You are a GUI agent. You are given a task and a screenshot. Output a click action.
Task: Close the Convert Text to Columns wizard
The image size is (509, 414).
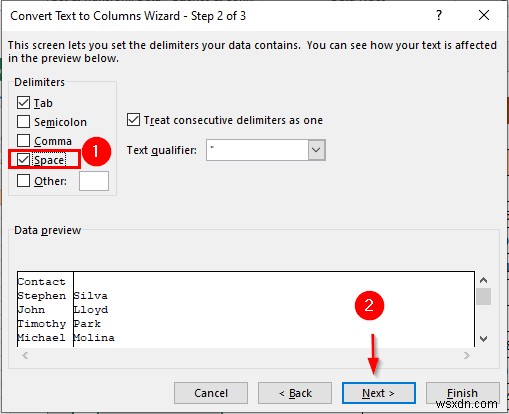[484, 15]
